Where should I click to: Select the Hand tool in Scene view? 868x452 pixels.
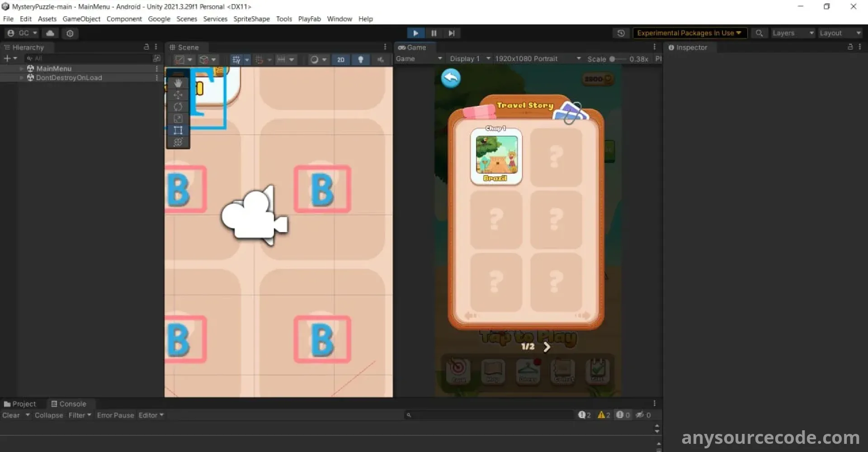click(178, 83)
